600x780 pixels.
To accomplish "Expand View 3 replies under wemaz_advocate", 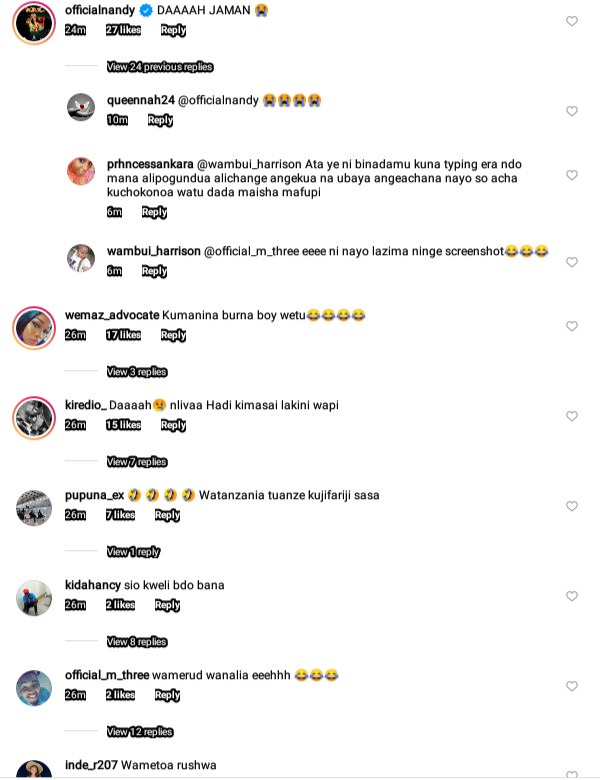I will pos(137,372).
